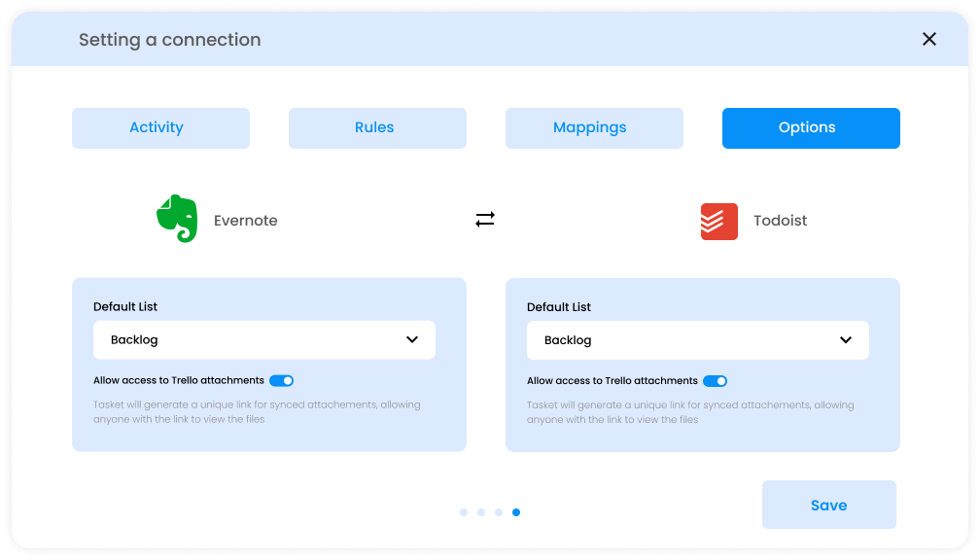Save the connection settings
Screen dimensions: 980x560
click(828, 505)
